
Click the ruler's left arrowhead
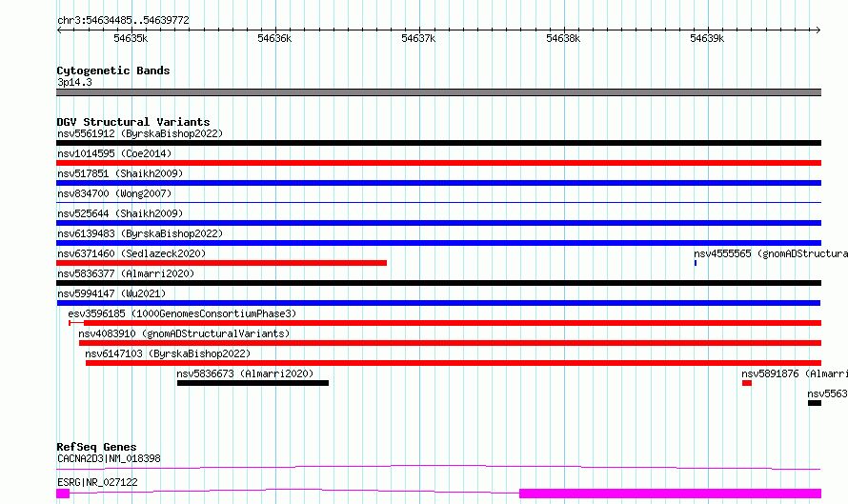[x=59, y=30]
